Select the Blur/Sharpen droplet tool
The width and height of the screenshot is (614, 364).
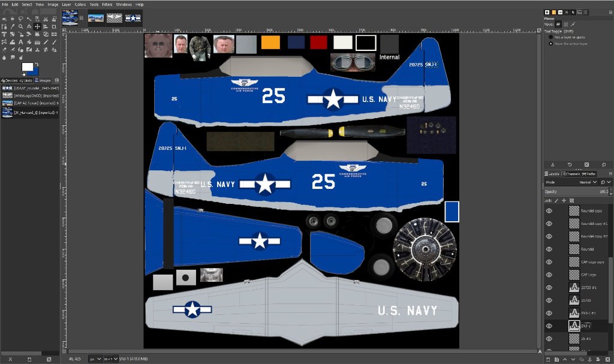pyautogui.click(x=4, y=57)
